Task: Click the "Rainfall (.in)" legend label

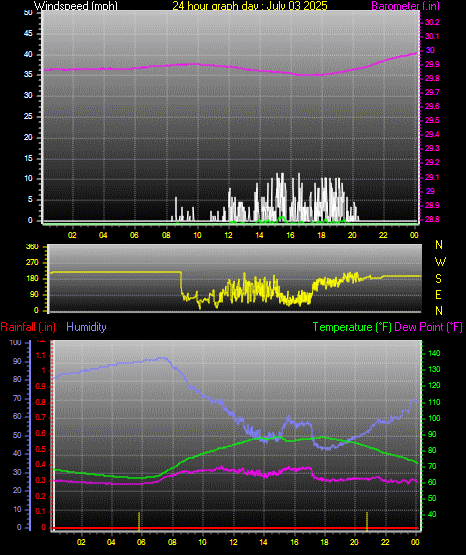Action: [x=28, y=327]
